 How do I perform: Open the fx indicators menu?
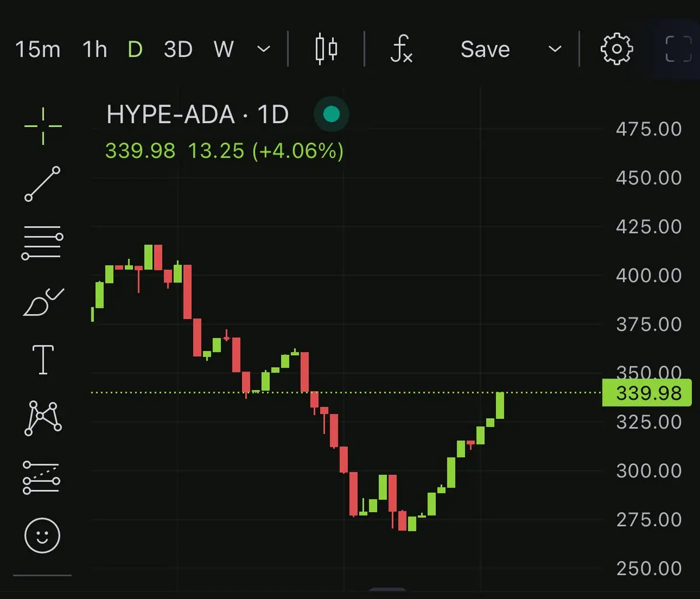tap(401, 49)
